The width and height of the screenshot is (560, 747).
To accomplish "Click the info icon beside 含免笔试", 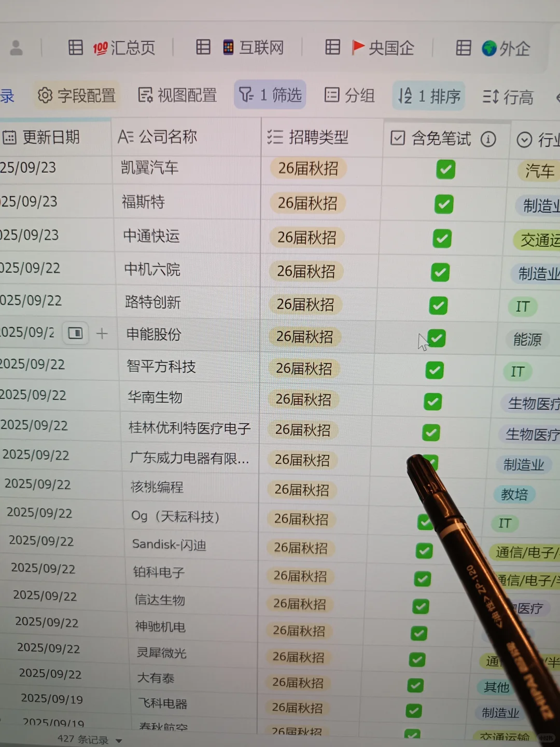I will 488,139.
